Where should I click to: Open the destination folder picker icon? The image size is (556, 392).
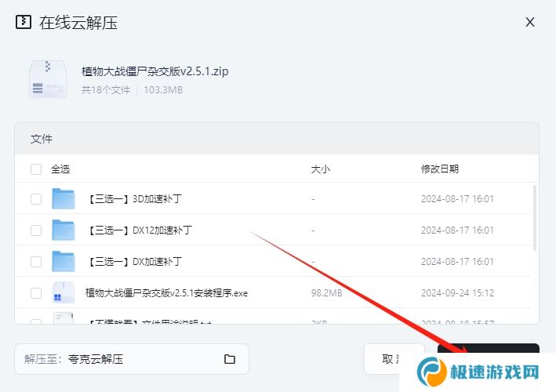tap(230, 359)
